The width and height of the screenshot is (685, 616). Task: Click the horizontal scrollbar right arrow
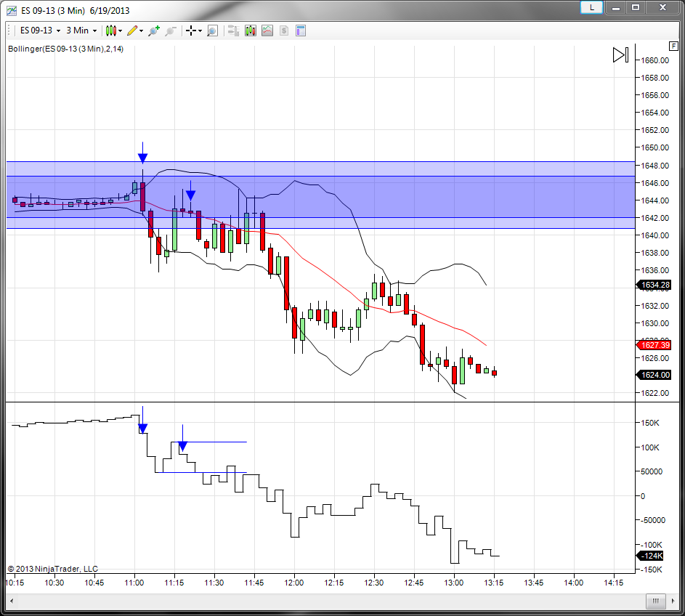click(673, 601)
